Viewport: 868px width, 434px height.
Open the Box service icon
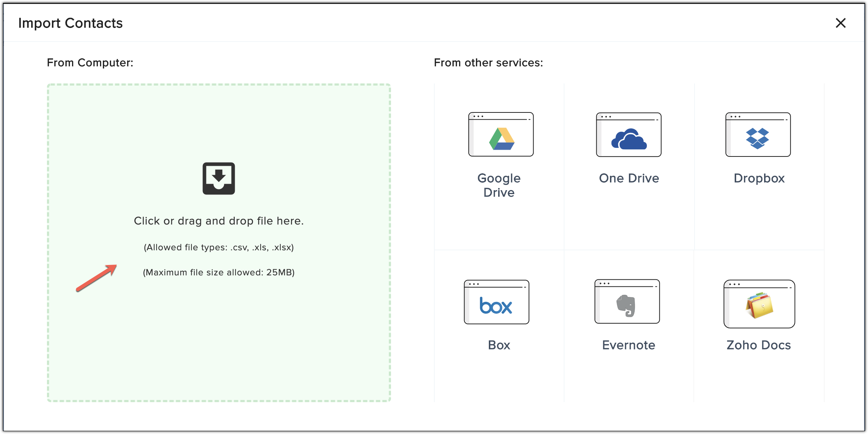pyautogui.click(x=496, y=305)
